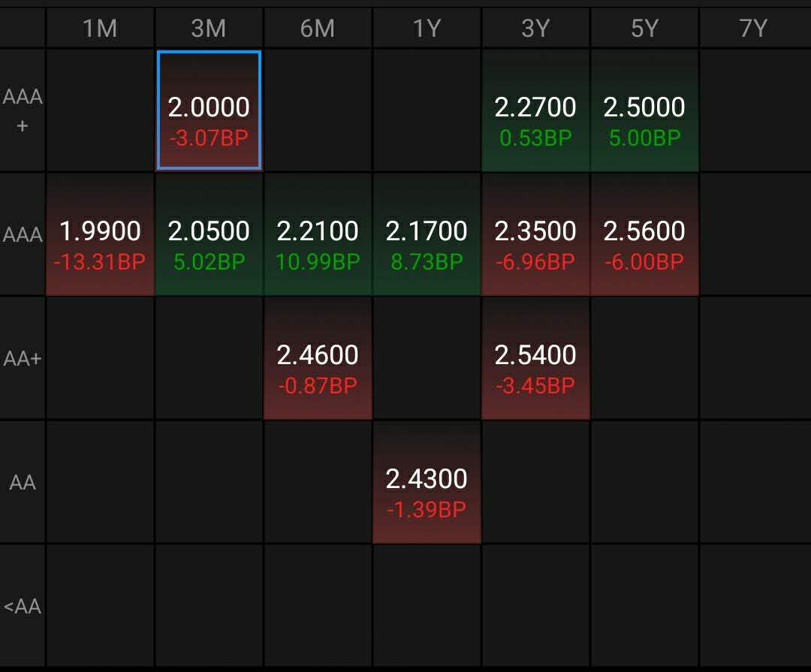Click the AA rating row label
811x672 pixels.
[23, 483]
